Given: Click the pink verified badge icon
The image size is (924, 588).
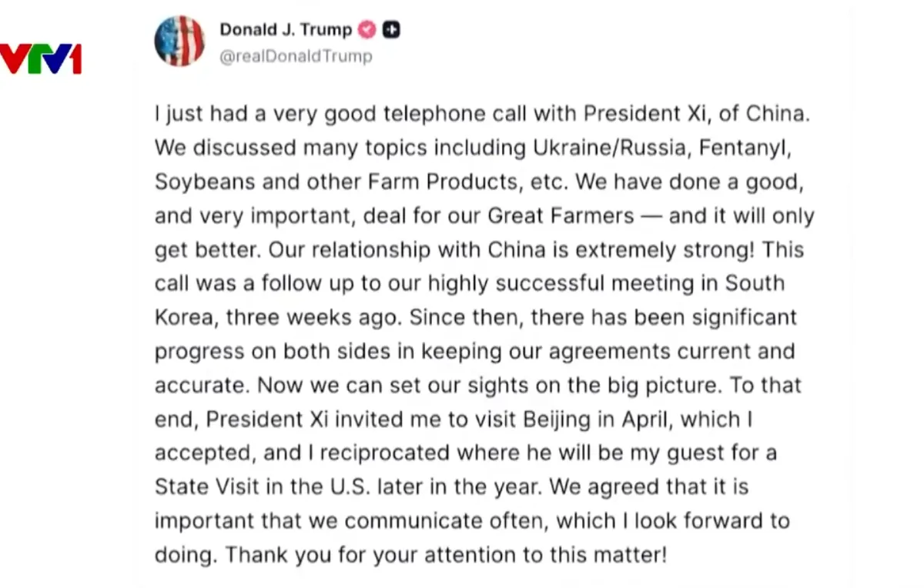Looking at the screenshot, I should [x=367, y=30].
